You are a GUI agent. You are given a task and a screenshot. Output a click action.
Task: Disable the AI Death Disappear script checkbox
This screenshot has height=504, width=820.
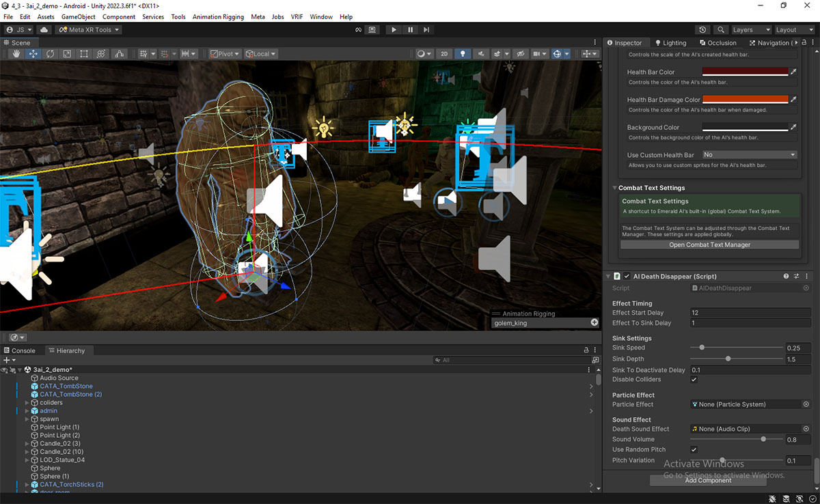627,277
